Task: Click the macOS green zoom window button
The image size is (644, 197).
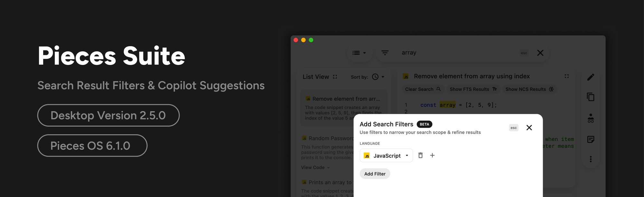Action: [311, 40]
